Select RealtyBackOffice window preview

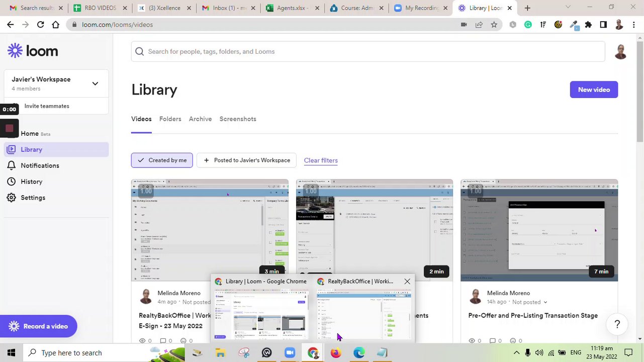[364, 309]
